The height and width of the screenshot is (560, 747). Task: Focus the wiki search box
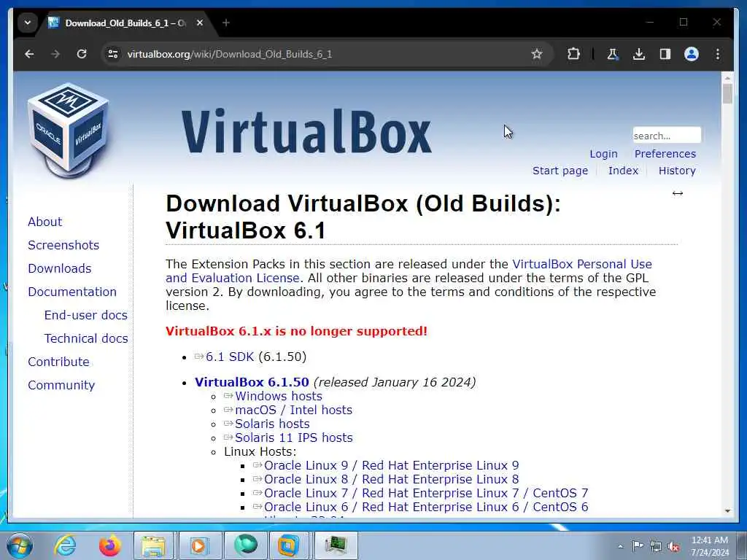(x=667, y=135)
